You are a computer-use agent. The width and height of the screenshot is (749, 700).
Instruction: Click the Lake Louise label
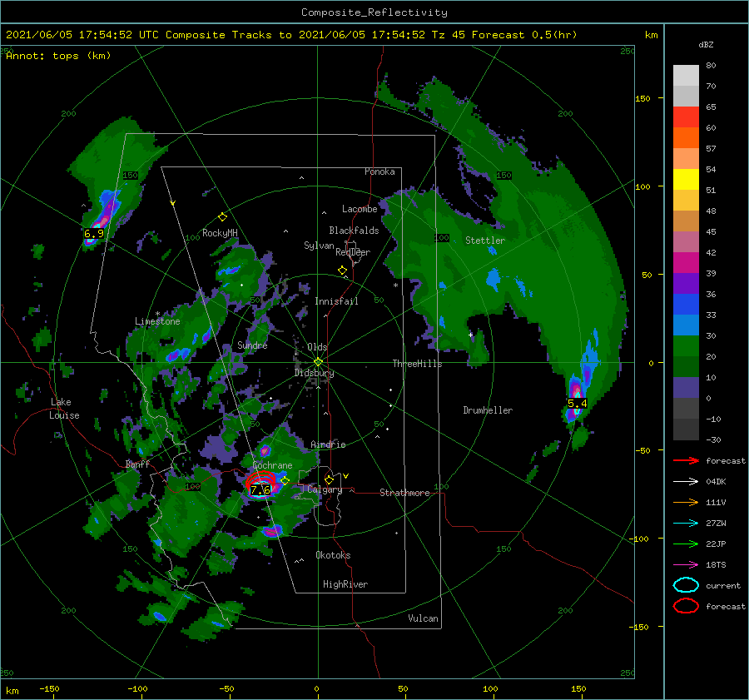64,409
